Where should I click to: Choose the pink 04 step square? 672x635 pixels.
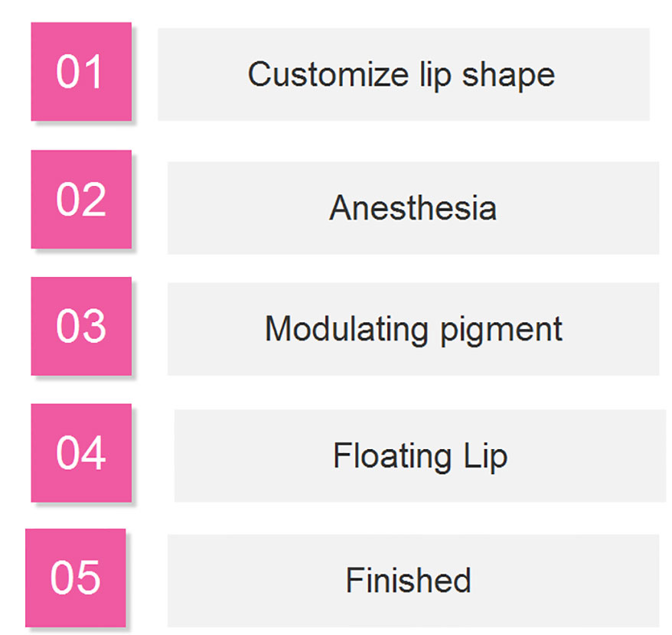pyautogui.click(x=81, y=453)
